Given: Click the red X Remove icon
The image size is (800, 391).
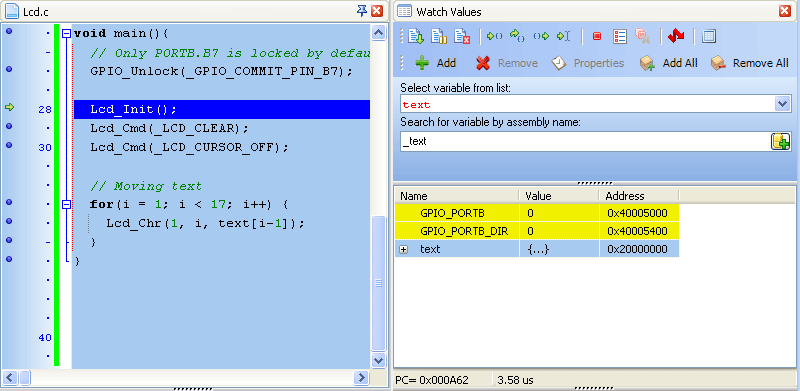Looking at the screenshot, I should click(x=483, y=63).
